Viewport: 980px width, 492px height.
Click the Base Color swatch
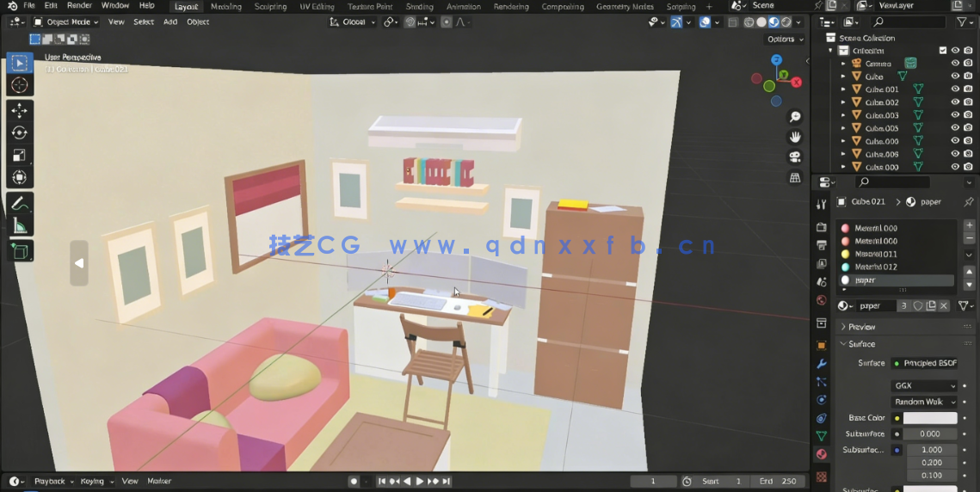(x=930, y=418)
